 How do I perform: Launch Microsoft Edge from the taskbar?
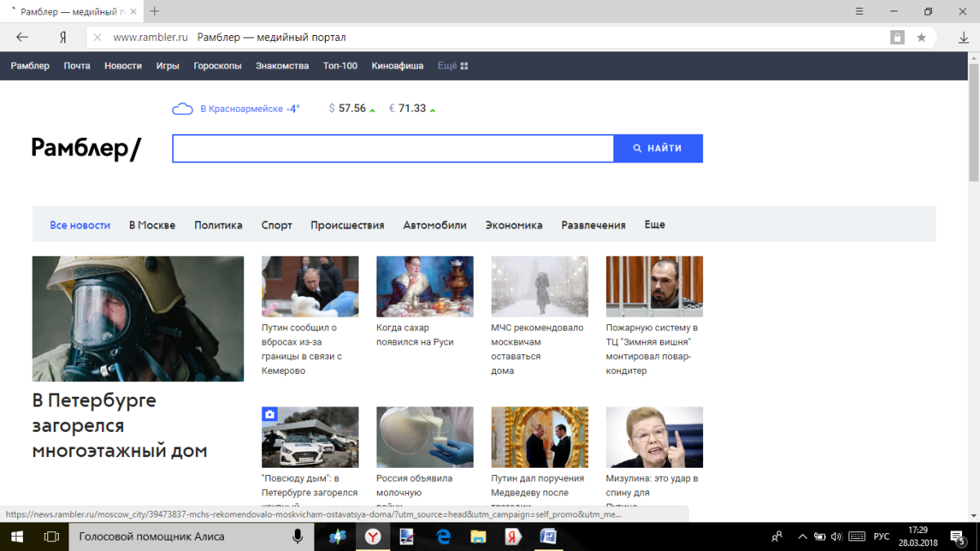(442, 536)
